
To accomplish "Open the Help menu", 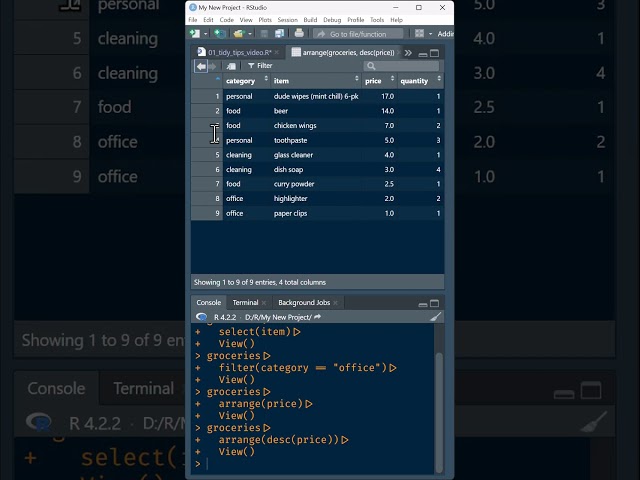I will [396, 20].
